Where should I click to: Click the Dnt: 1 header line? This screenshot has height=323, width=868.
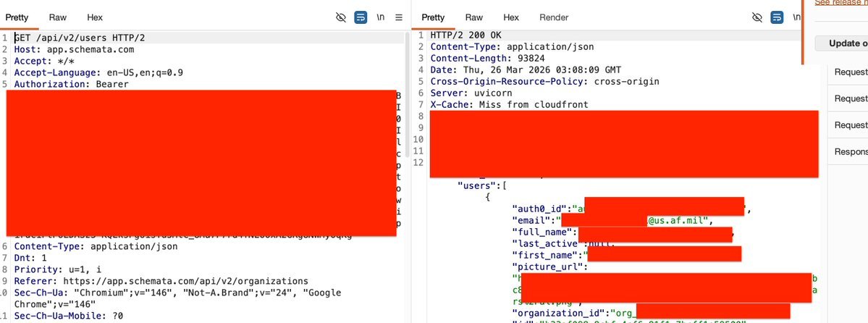click(x=30, y=258)
